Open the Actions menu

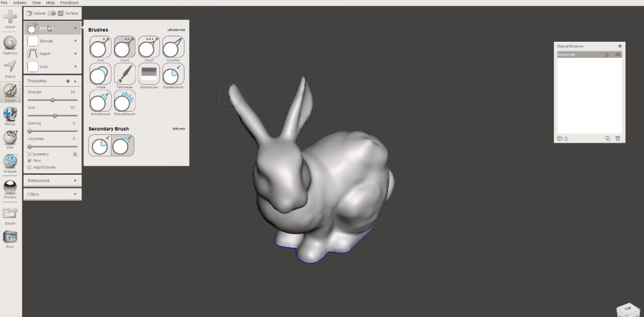[x=20, y=3]
